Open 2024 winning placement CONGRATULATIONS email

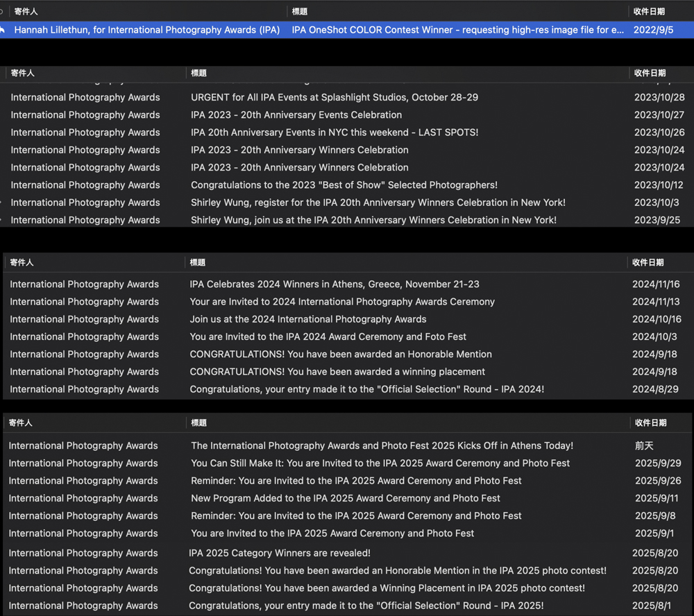pos(337,372)
